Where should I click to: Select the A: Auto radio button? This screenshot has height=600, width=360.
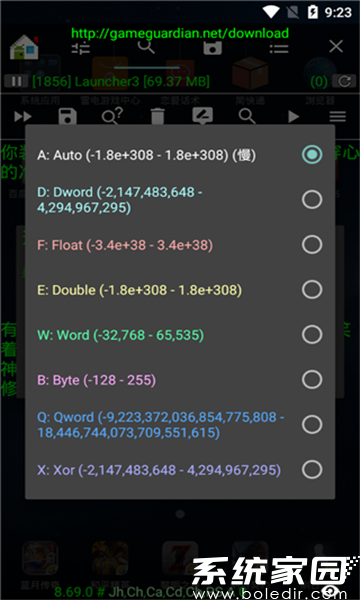click(312, 155)
